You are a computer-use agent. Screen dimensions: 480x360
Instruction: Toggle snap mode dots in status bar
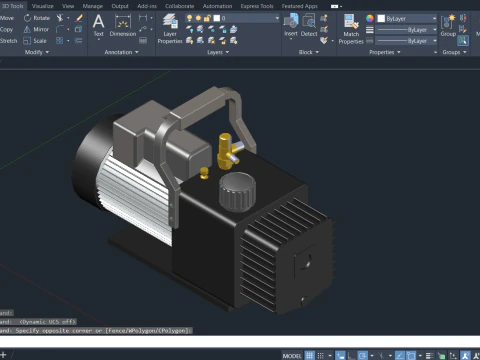pyautogui.click(x=321, y=356)
